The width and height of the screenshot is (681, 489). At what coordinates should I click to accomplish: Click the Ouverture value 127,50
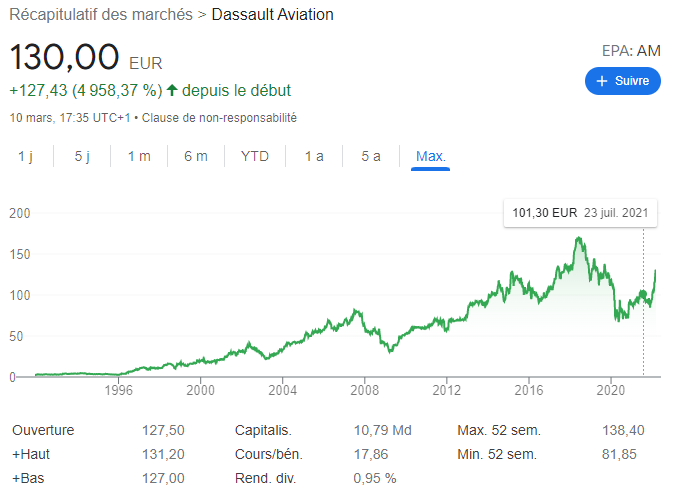[163, 430]
